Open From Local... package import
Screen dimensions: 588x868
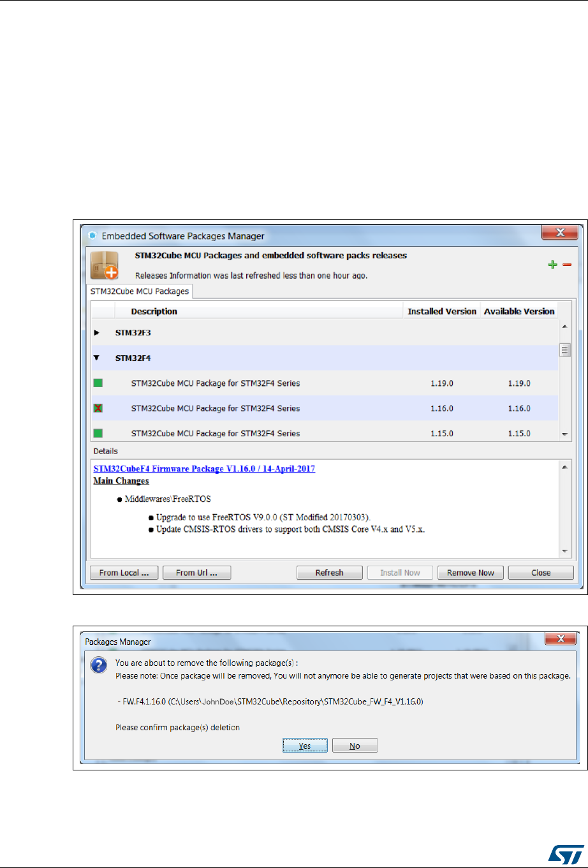(124, 573)
